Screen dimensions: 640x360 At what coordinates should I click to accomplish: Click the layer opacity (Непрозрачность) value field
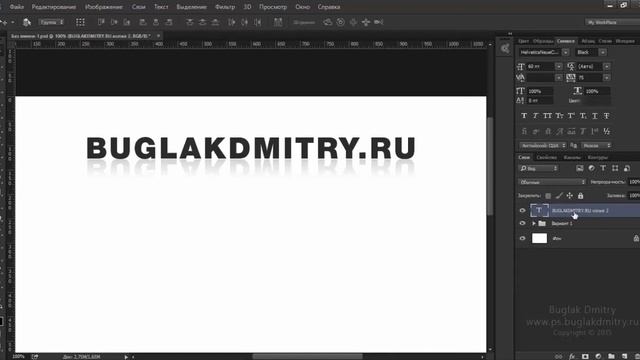click(x=634, y=182)
